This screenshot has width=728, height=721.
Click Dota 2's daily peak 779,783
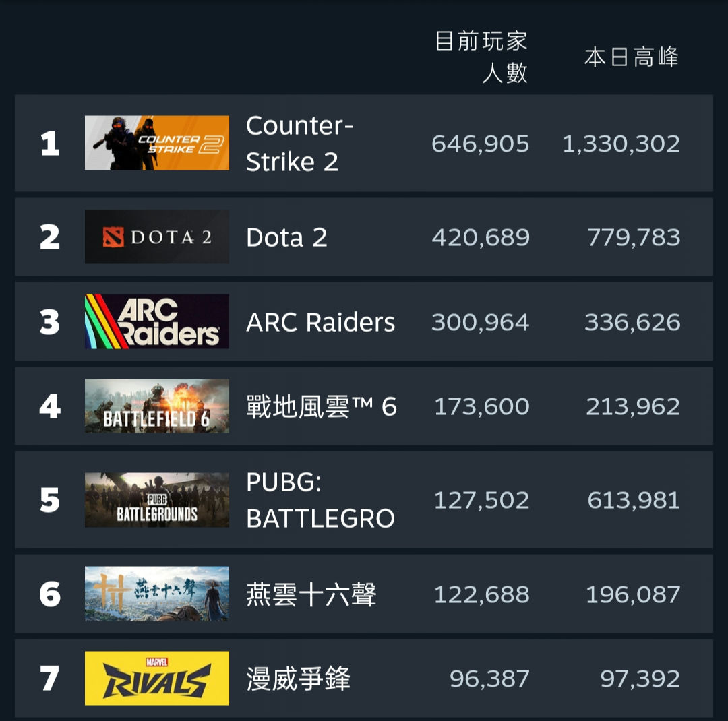(x=633, y=237)
